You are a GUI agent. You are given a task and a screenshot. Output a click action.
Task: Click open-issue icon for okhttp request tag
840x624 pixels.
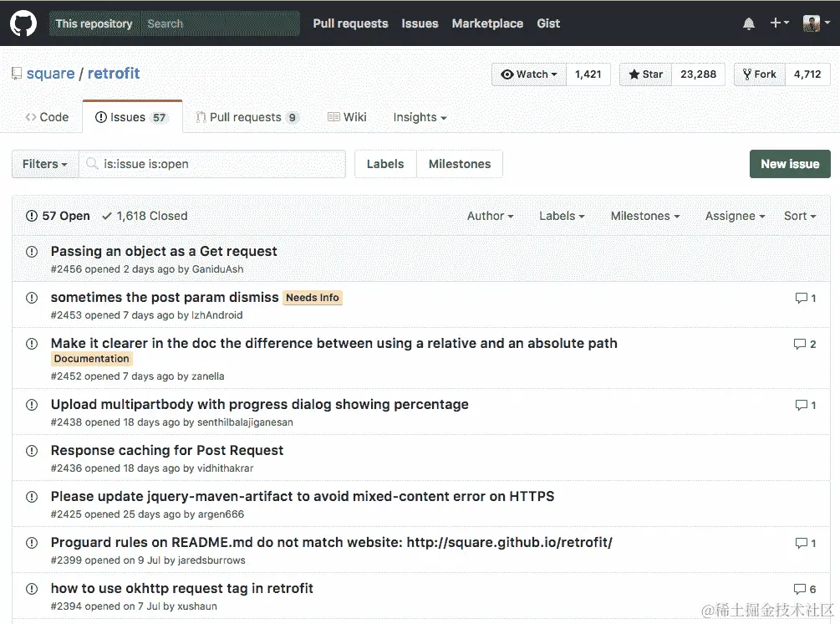click(x=32, y=589)
